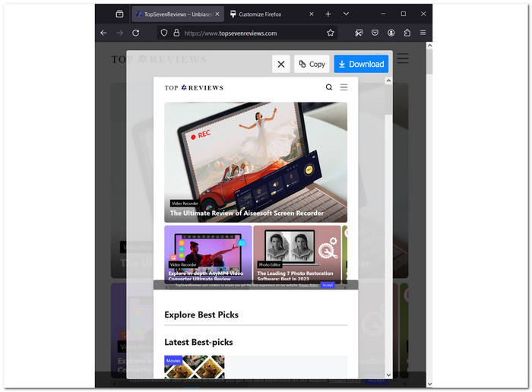Click the site security padlock icon

pos(176,33)
